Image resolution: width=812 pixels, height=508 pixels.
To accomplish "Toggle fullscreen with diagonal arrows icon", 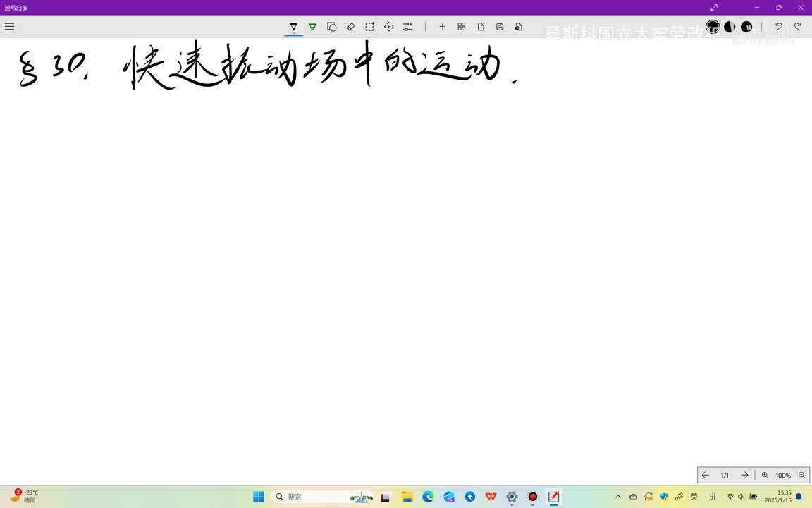I will click(x=713, y=7).
